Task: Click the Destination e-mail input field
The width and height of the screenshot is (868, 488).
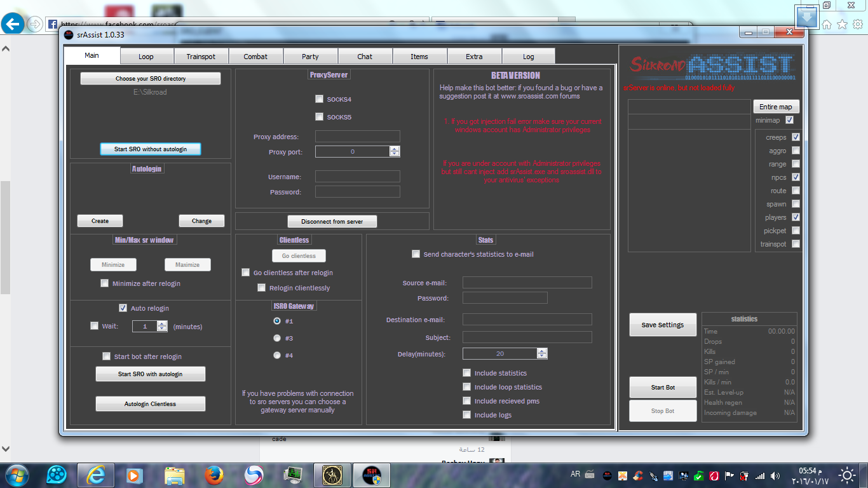Action: pyautogui.click(x=527, y=320)
